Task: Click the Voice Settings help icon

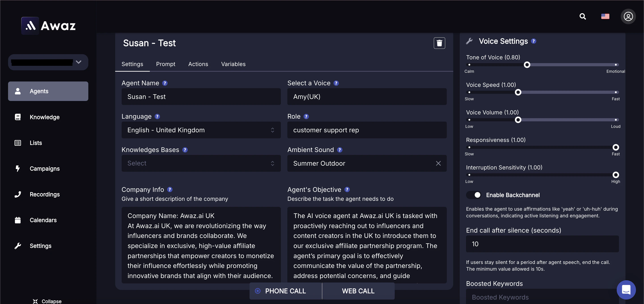Action: click(x=534, y=41)
